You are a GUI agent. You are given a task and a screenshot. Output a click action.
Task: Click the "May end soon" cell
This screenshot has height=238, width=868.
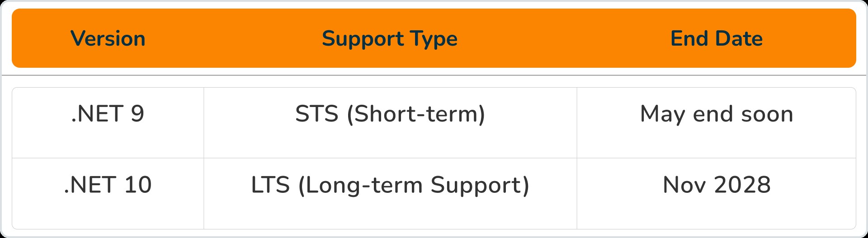point(717,114)
